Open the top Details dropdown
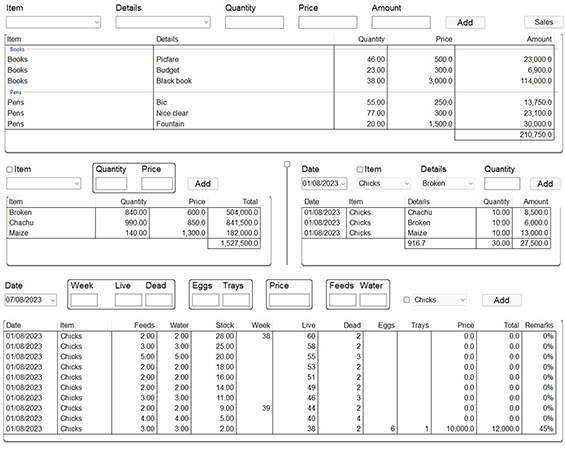The height and width of the screenshot is (452, 565). pos(163,22)
